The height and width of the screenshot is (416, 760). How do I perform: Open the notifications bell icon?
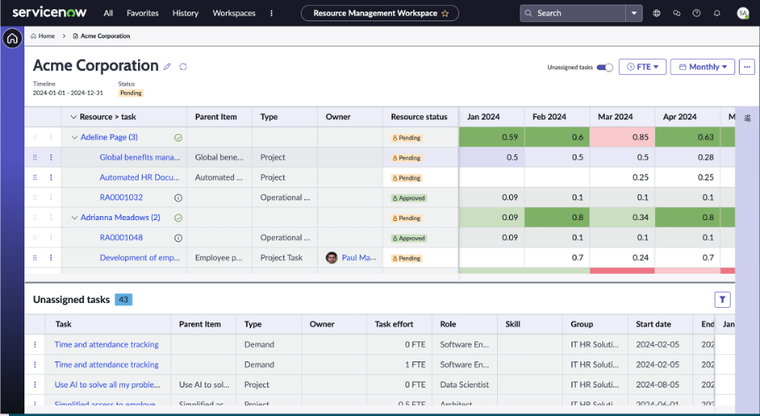pyautogui.click(x=717, y=14)
